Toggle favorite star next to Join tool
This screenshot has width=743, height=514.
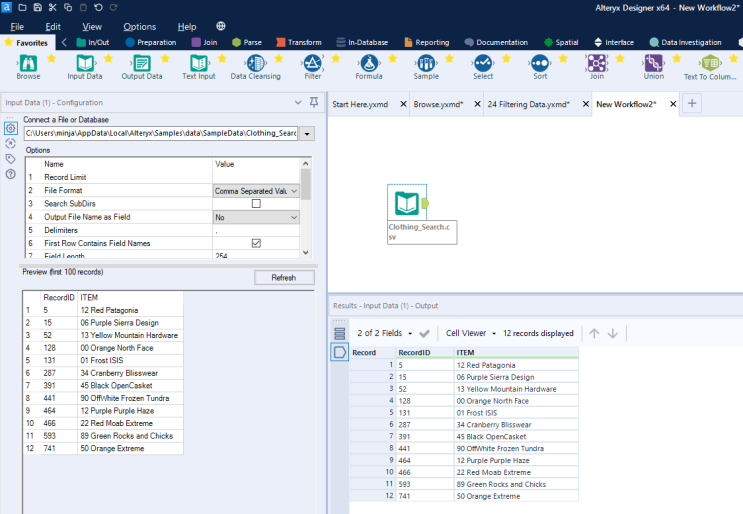coord(620,58)
